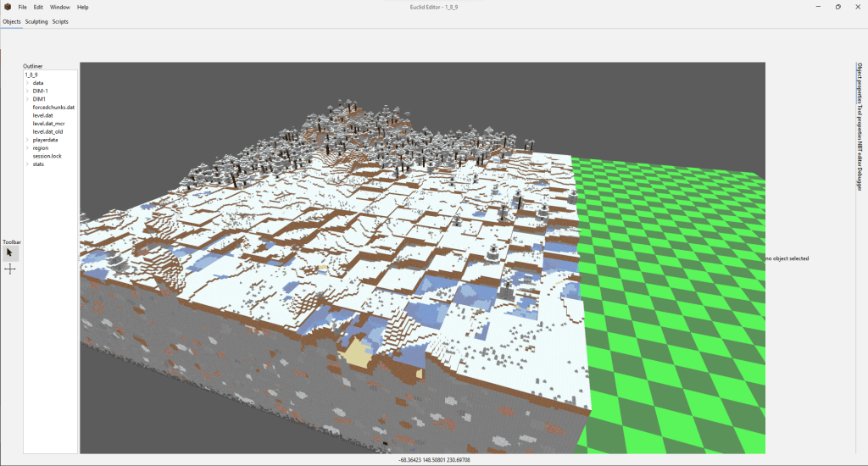Select level.dat in Outliner
The image size is (868, 466).
click(42, 116)
